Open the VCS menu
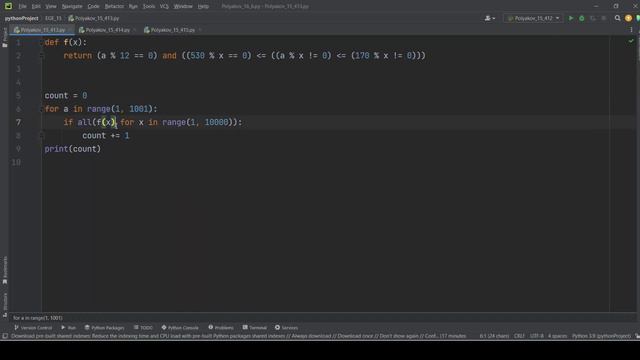 [164, 6]
